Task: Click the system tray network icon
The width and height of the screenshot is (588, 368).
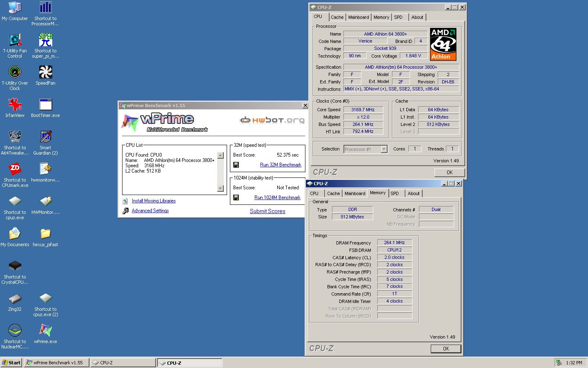Action: [x=559, y=362]
